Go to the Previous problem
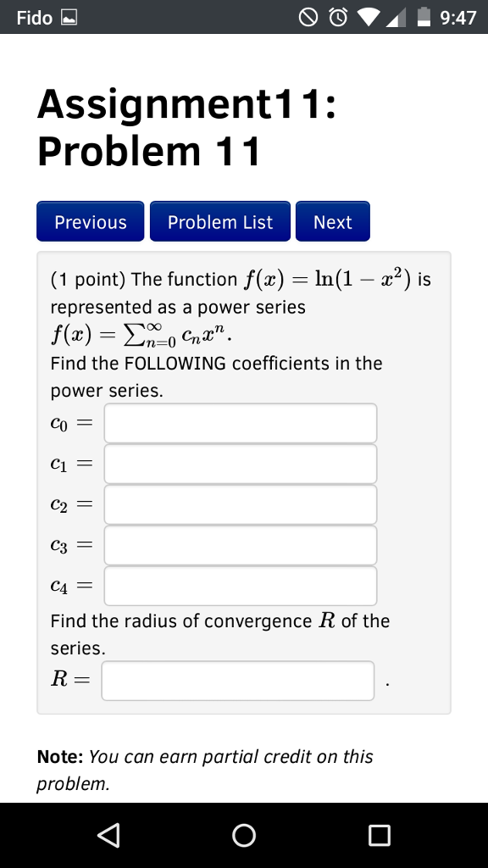The width and height of the screenshot is (488, 868). point(90,221)
